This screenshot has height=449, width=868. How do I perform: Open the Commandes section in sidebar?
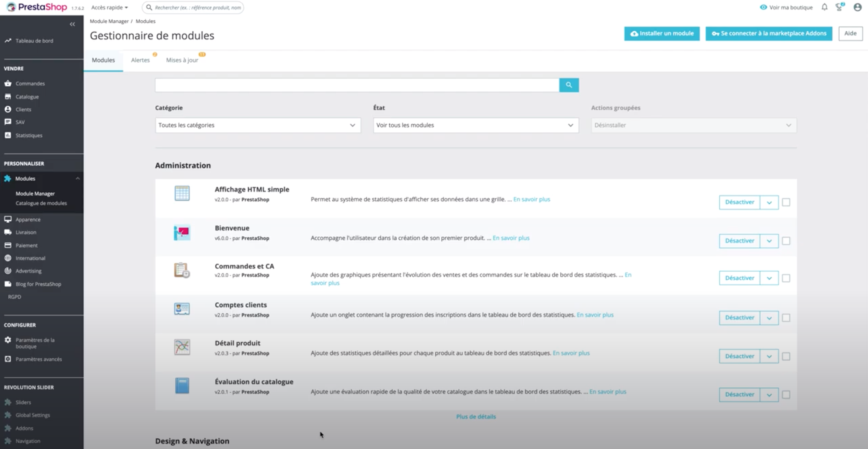30,83
